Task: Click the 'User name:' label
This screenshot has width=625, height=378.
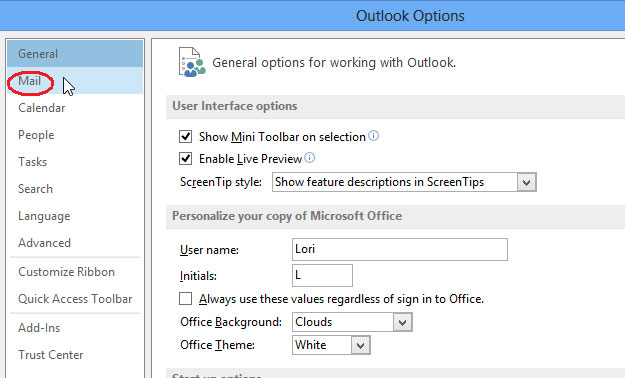Action: coord(209,250)
